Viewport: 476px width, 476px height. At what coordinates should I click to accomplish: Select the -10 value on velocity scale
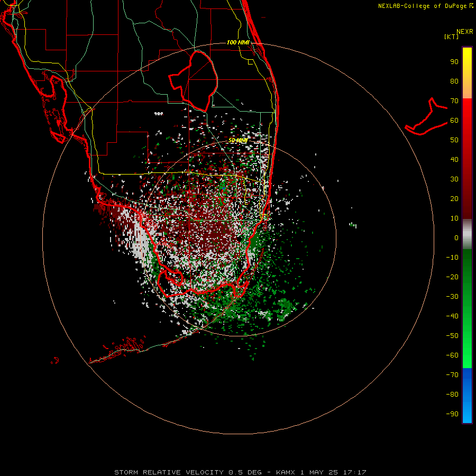pyautogui.click(x=452, y=258)
